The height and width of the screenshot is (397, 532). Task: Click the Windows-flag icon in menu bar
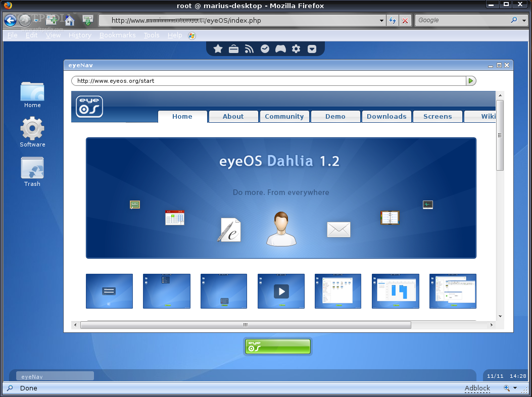[192, 36]
